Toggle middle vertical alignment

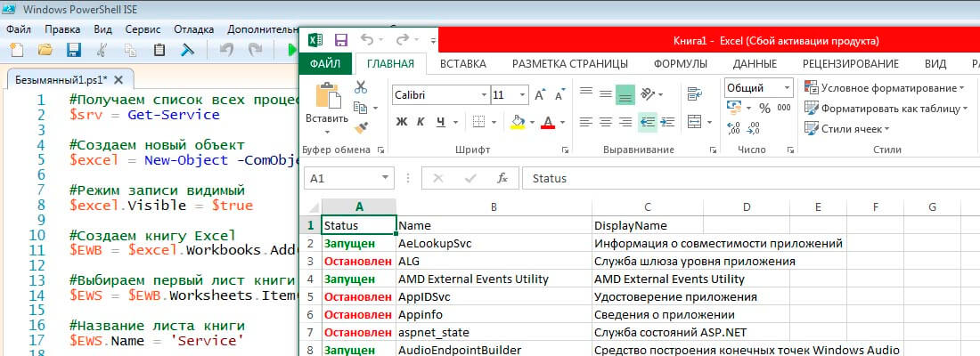[606, 93]
